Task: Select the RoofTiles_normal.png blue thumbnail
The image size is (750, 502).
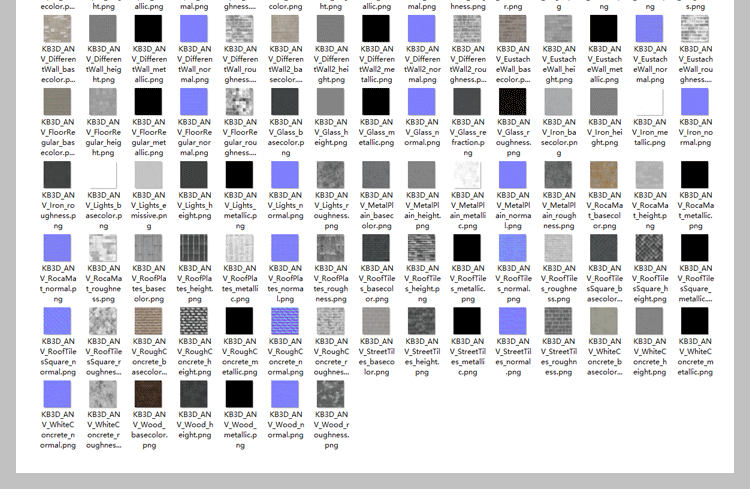Action: 513,248
